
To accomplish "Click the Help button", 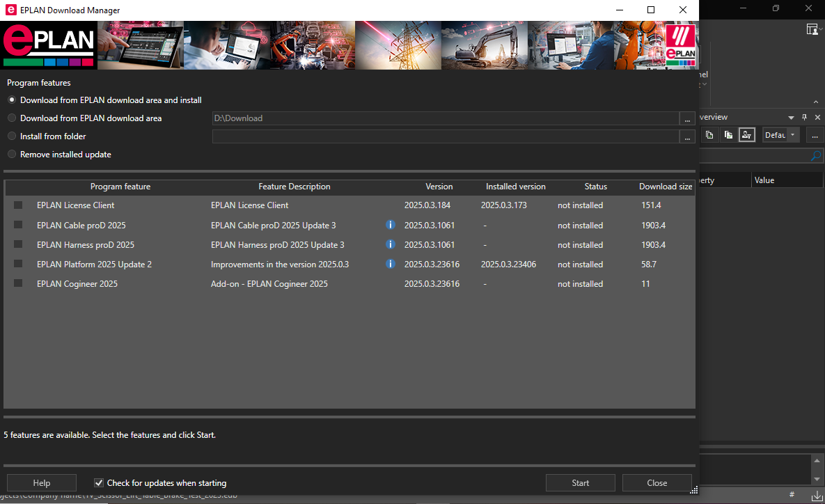I will 42,482.
